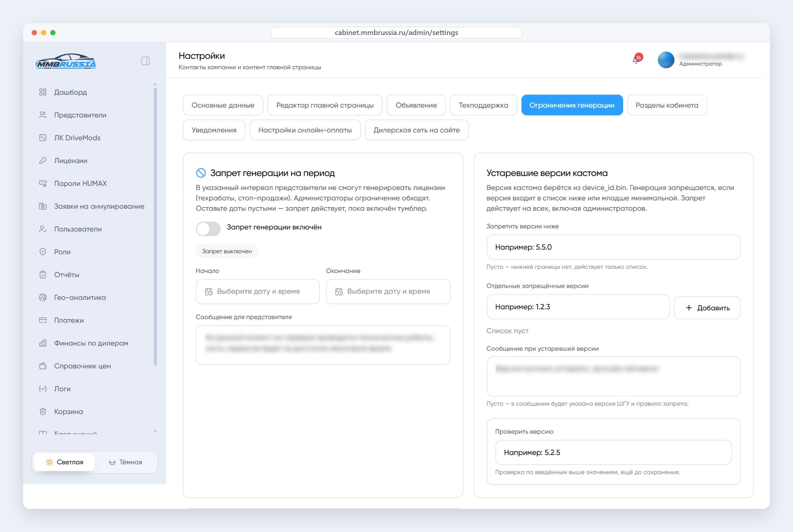Switch to Светлая theme
The height and width of the screenshot is (532, 793).
click(x=64, y=462)
